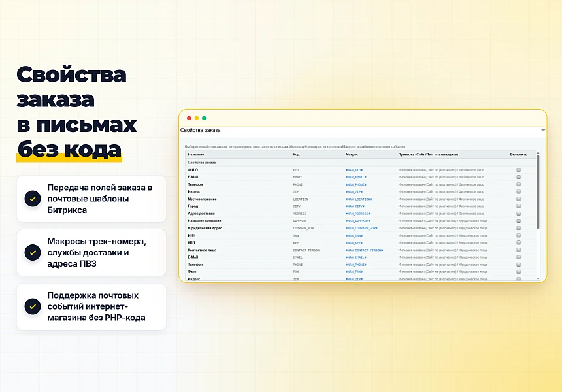This screenshot has height=392, width=562.
Task: Enable the ИНН property checkbox
Action: (x=518, y=235)
